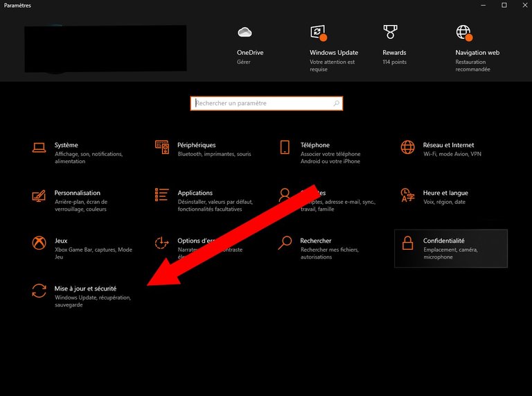The width and height of the screenshot is (532, 396).
Task: Click Votre attention est requise text
Action: tap(332, 66)
